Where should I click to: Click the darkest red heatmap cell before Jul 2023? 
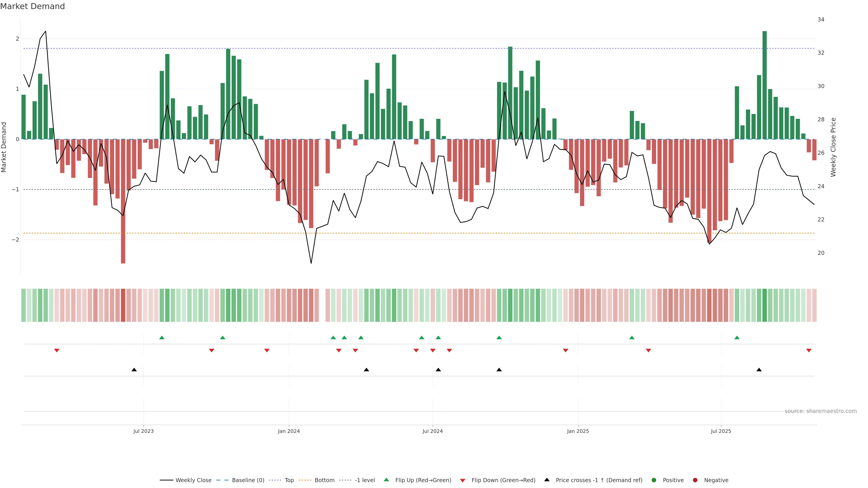(x=123, y=305)
